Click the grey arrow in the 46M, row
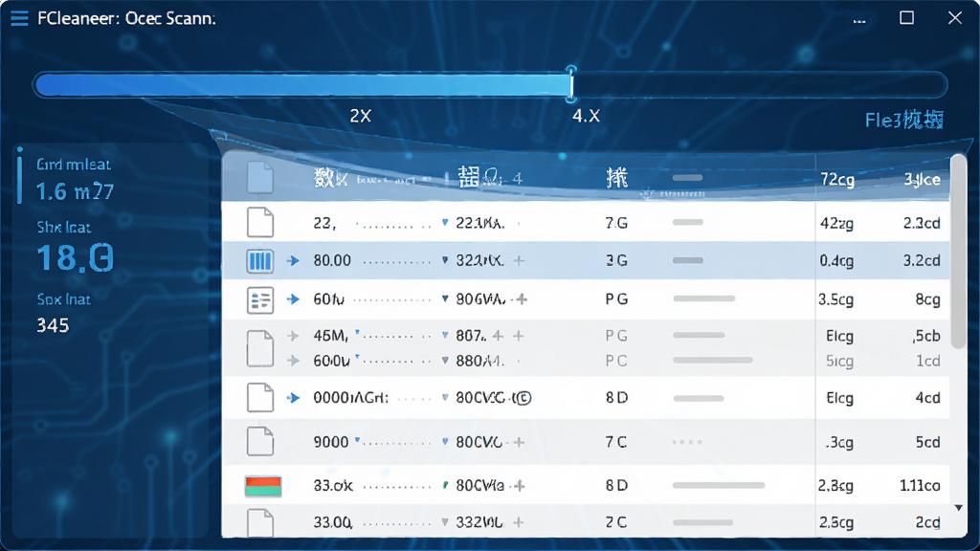 [x=293, y=336]
